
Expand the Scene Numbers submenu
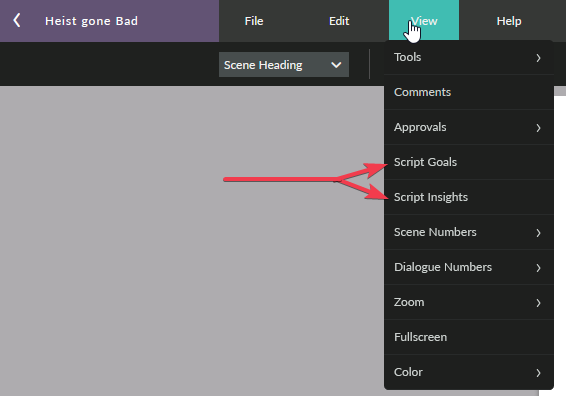469,232
